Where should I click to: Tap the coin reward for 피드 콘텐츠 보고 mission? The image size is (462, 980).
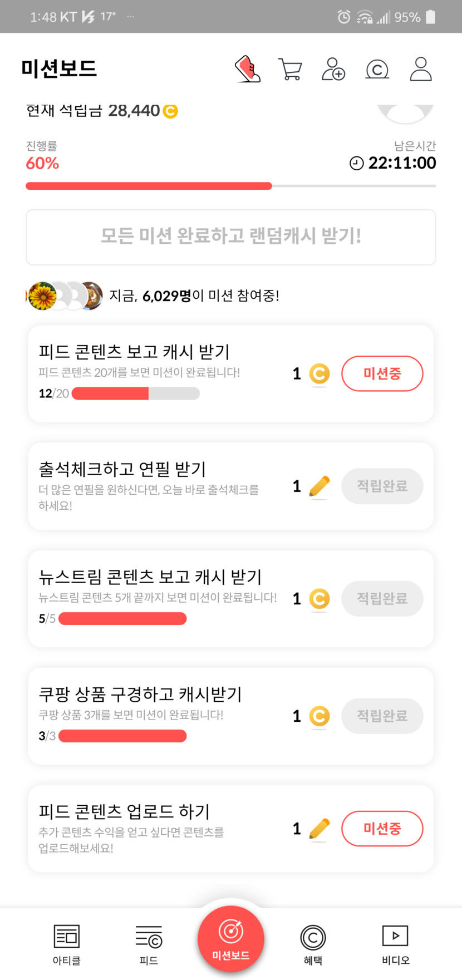coord(319,373)
